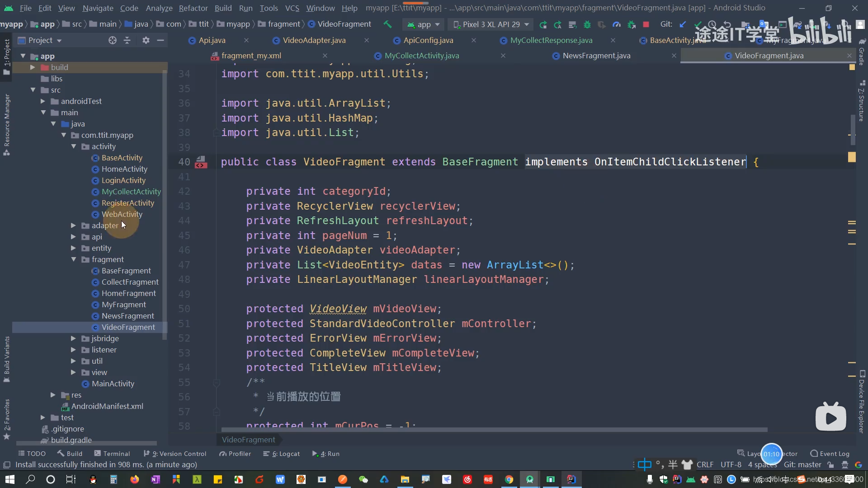Open 6: Logcat tool window
868x488 pixels.
click(x=281, y=454)
